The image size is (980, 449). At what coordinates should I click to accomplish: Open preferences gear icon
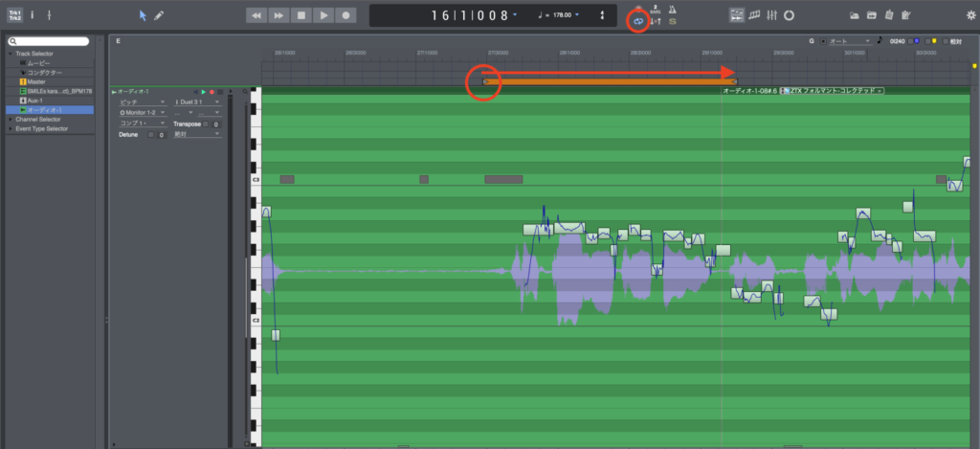pos(970,15)
